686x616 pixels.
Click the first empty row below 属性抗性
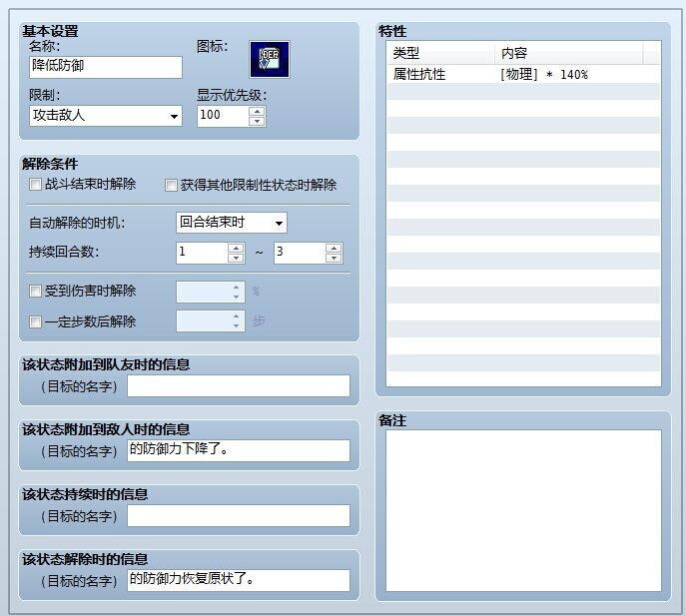point(523,91)
